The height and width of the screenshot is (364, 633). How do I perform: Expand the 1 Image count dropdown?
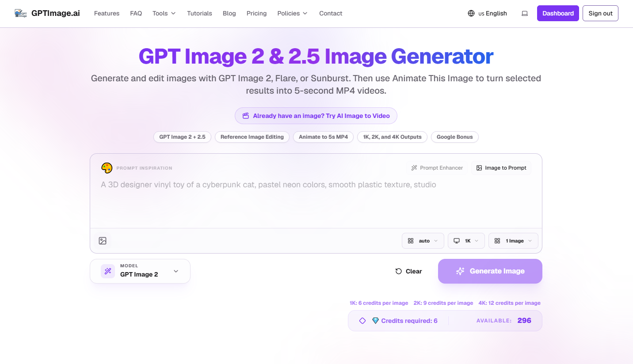tap(513, 241)
